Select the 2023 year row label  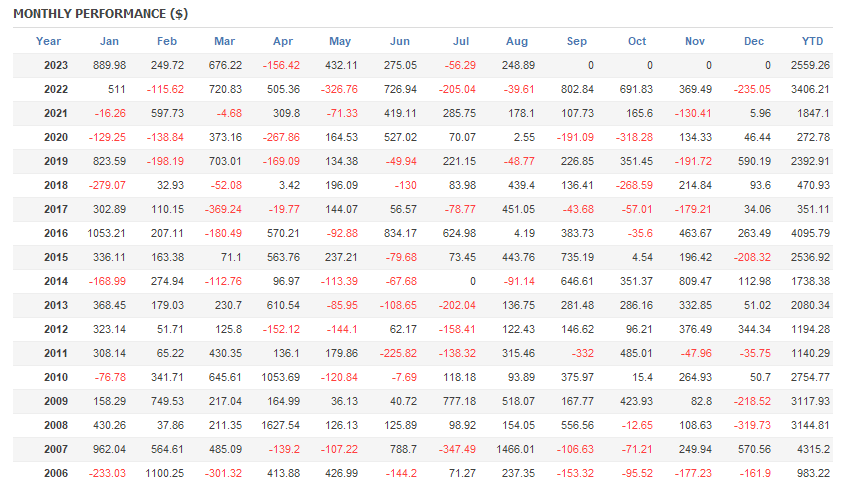point(56,65)
